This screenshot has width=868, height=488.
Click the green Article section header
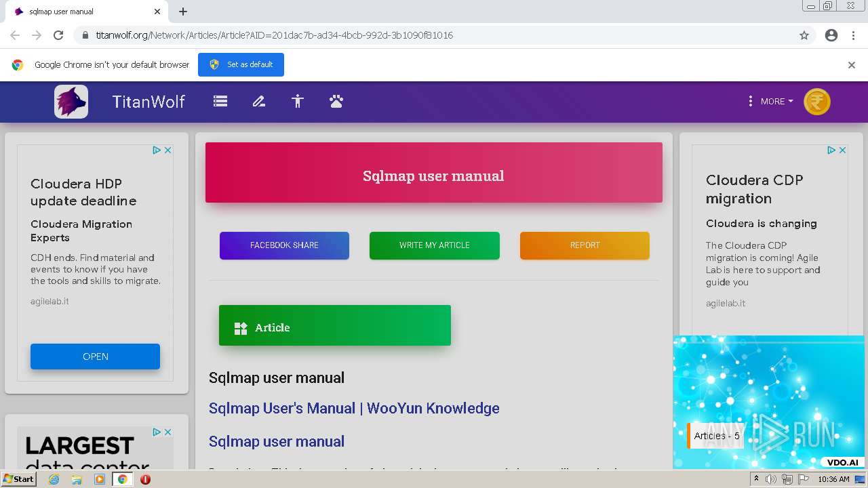[335, 325]
